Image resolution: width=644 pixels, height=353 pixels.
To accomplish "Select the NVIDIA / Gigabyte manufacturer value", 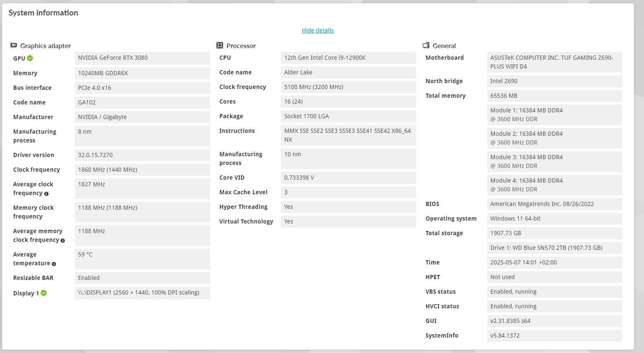I will tap(142, 117).
